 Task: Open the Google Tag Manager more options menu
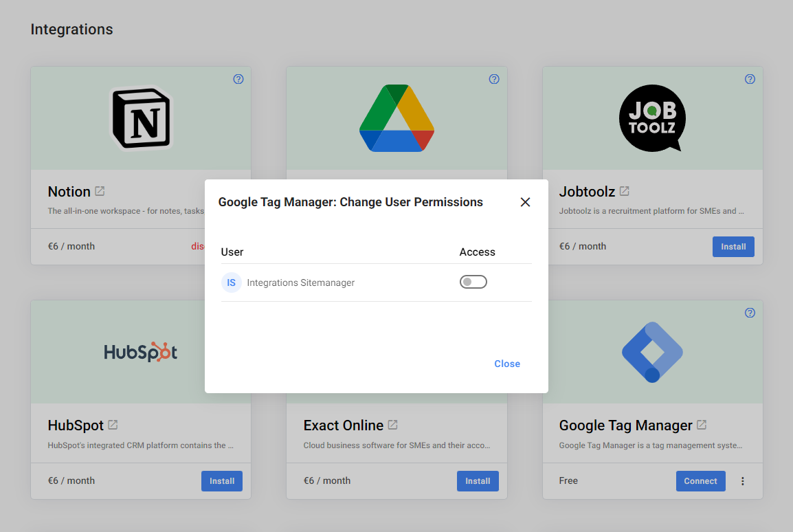[742, 481]
